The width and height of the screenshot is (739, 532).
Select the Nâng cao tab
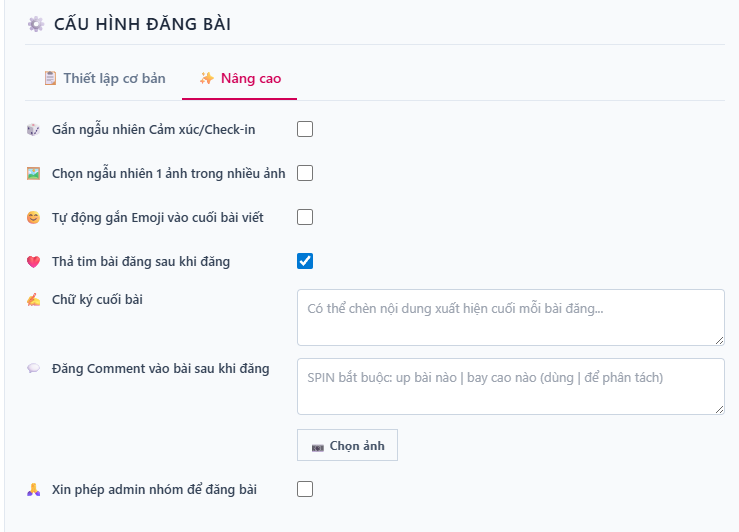pos(240,78)
